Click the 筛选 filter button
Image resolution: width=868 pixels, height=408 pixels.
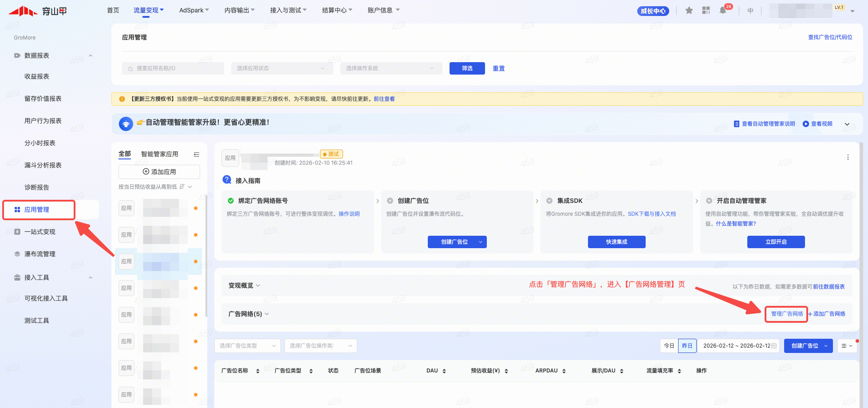click(x=467, y=68)
